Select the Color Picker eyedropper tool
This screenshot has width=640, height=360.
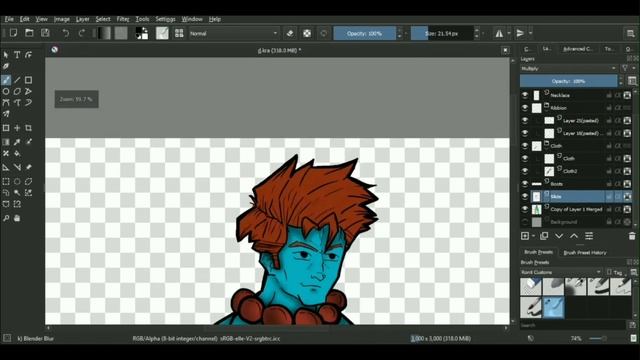coord(17,142)
